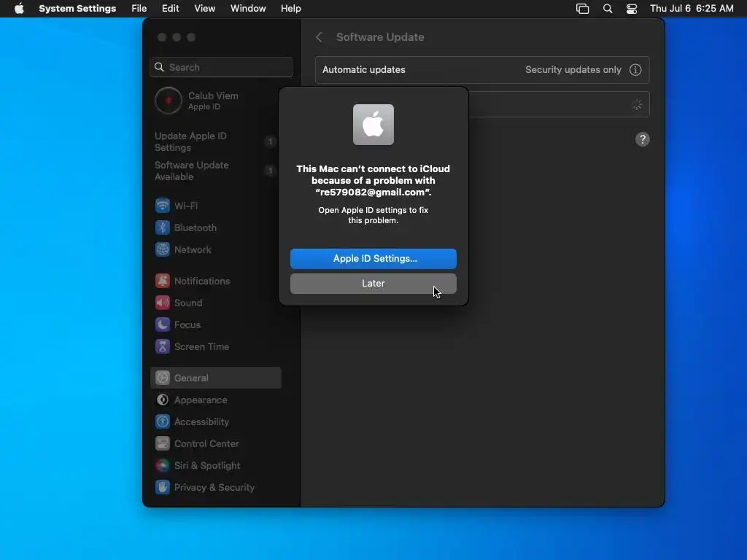Click the magnifier icon in the Search field

click(x=159, y=67)
